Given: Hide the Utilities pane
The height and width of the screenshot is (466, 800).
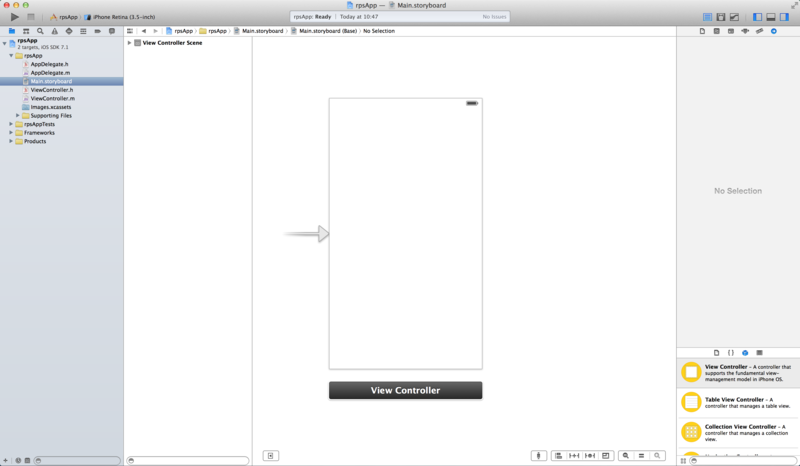Looking at the screenshot, I should (x=784, y=17).
